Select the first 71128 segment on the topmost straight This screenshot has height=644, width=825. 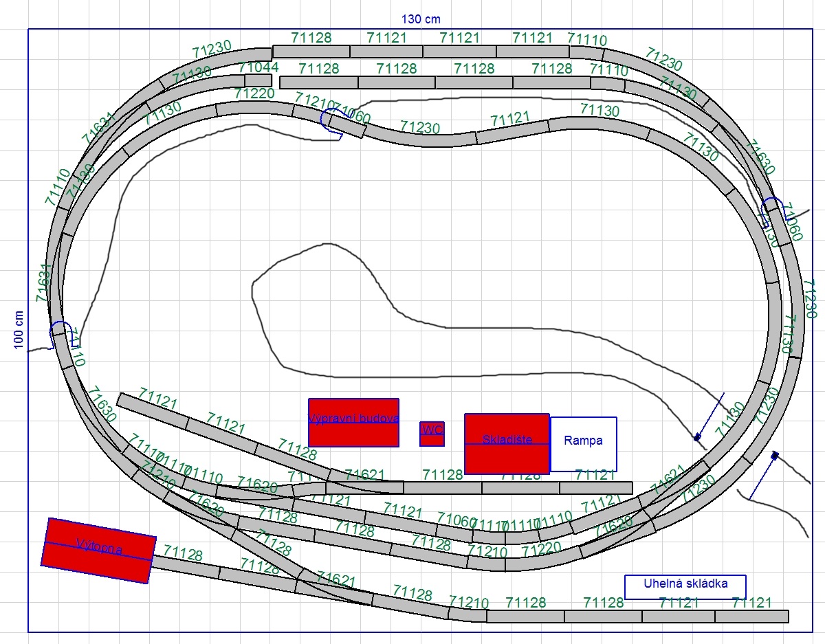click(311, 52)
